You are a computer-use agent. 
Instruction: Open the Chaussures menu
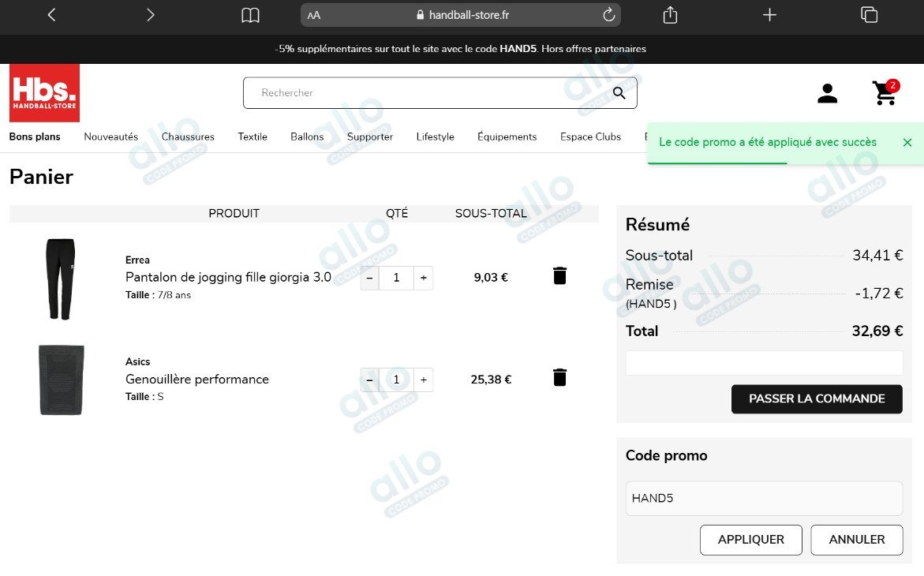[188, 137]
